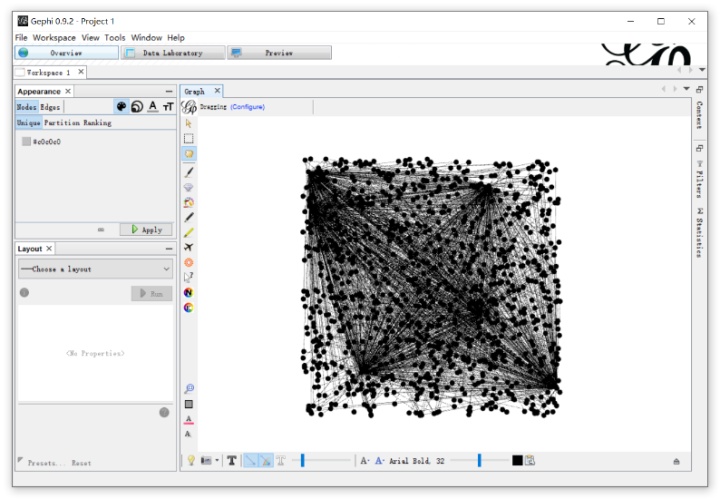Open the Choose a layout dropdown

click(x=96, y=269)
